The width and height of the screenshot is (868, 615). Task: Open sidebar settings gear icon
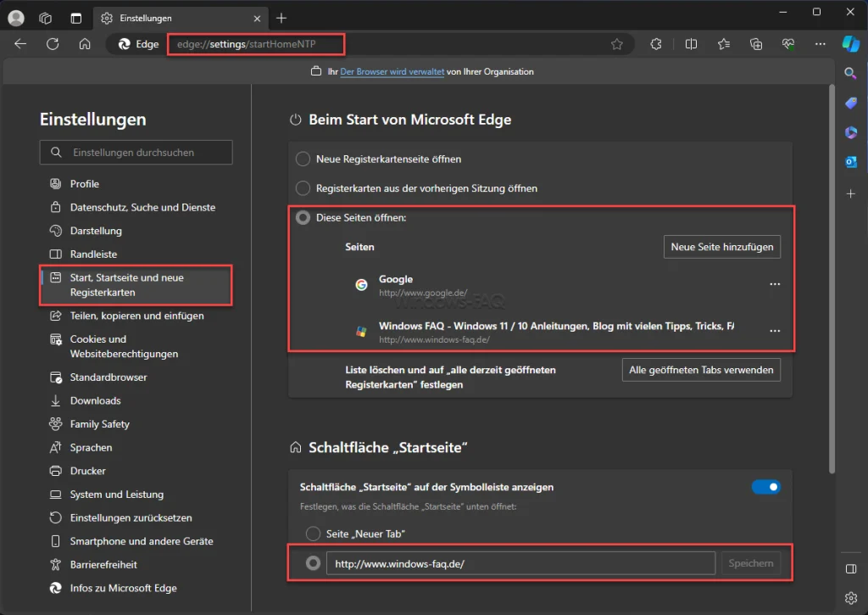(851, 598)
